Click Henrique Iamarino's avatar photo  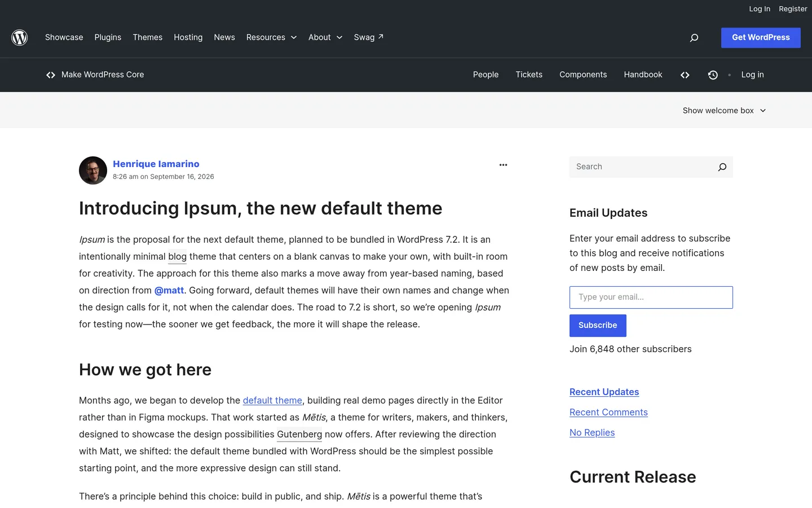[x=93, y=170]
